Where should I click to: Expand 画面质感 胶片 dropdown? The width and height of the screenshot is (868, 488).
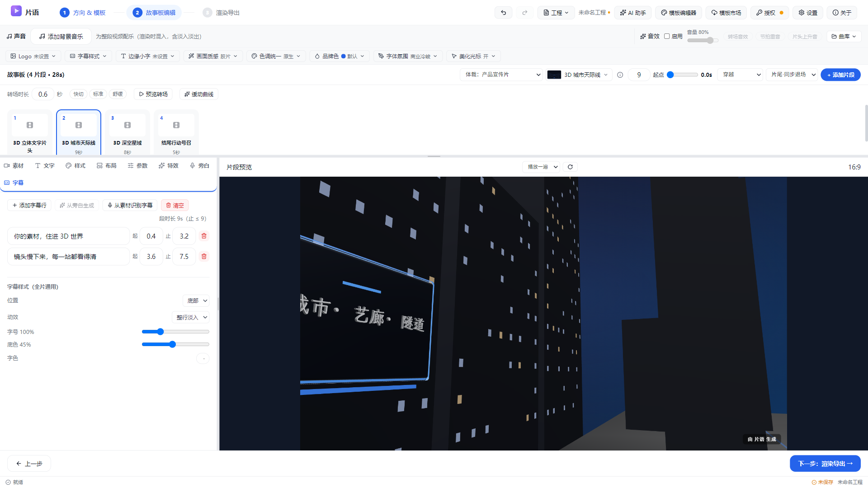[213, 56]
